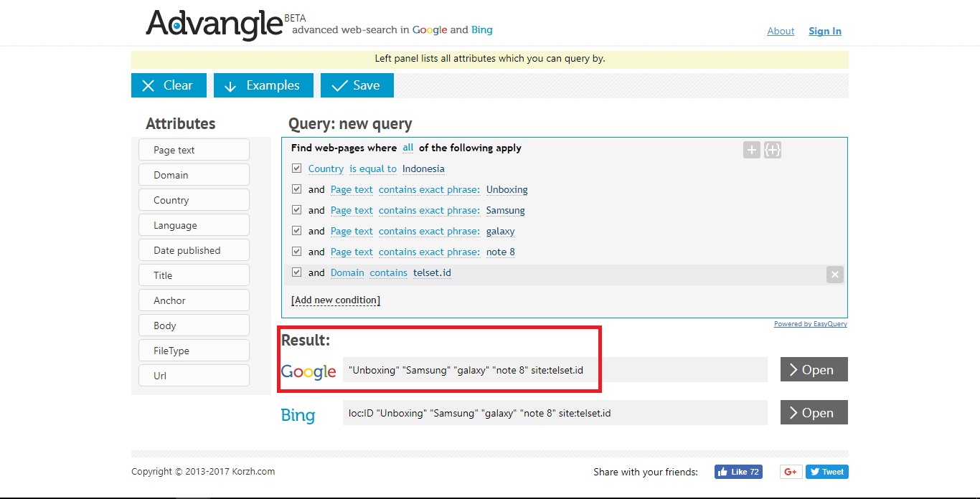Image resolution: width=980 pixels, height=499 pixels.
Task: Remove the Domain contains telset.id condition
Action: click(x=834, y=275)
